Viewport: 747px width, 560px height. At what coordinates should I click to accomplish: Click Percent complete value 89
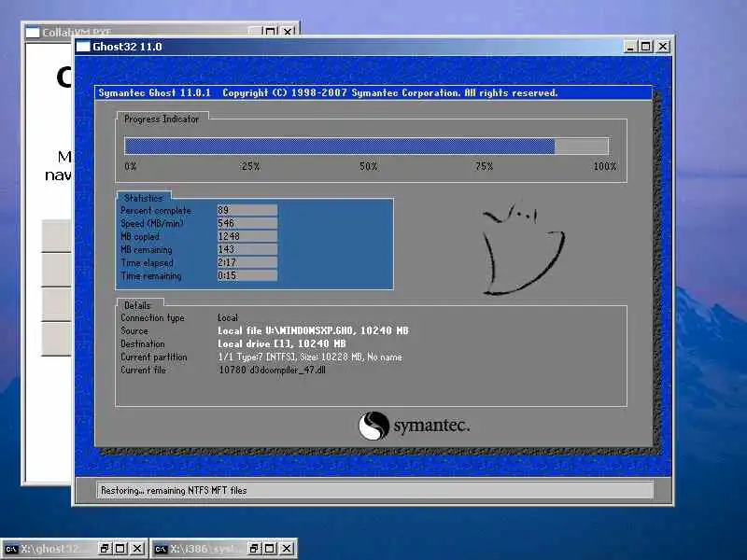coord(247,210)
